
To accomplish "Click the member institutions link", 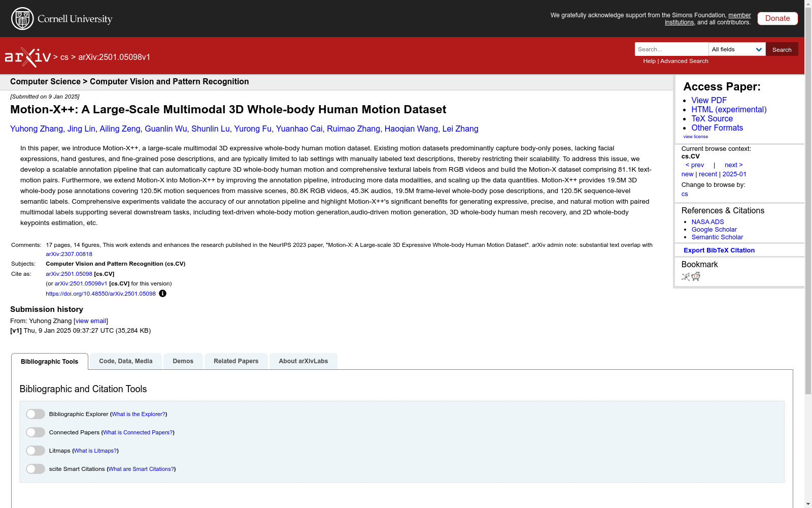I will (708, 19).
